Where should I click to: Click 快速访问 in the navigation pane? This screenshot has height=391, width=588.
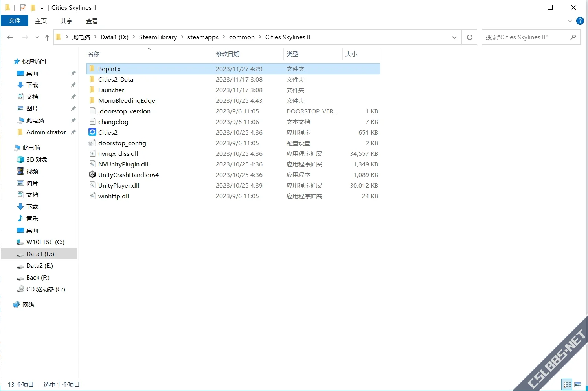pos(34,61)
